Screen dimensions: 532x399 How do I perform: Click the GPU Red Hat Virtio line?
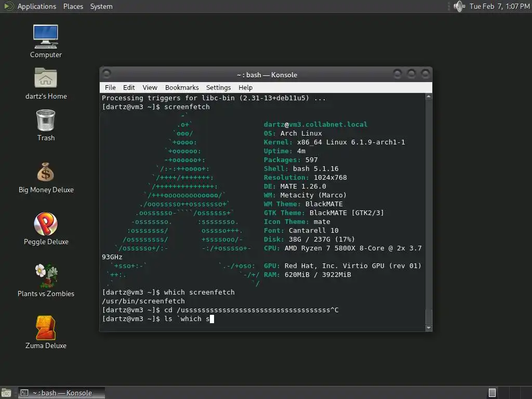tap(342, 265)
